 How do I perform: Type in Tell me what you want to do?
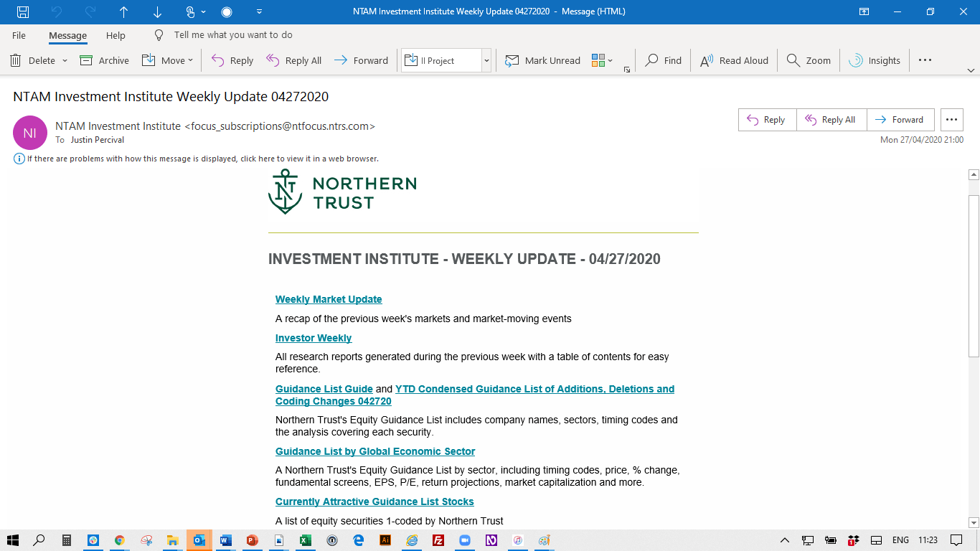pyautogui.click(x=233, y=35)
